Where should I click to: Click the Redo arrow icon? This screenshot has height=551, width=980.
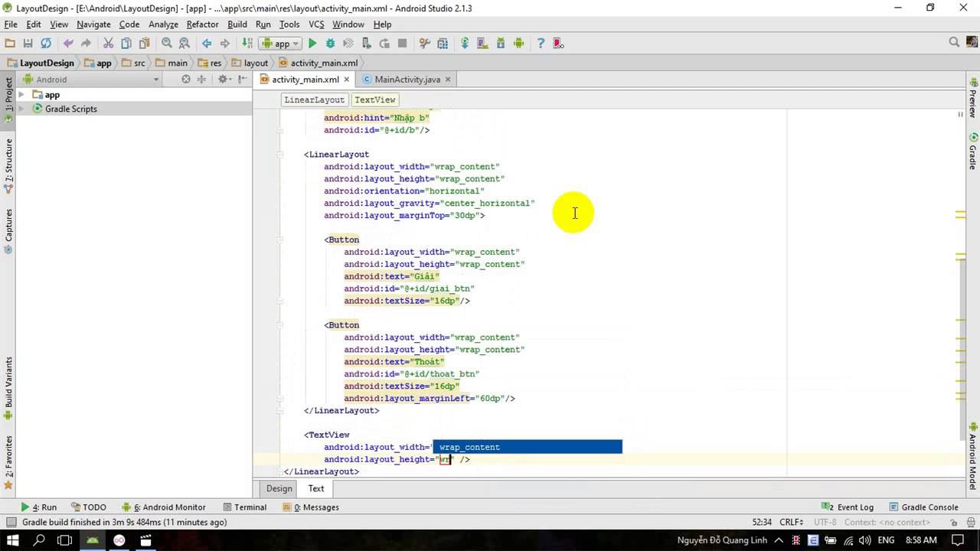click(86, 44)
